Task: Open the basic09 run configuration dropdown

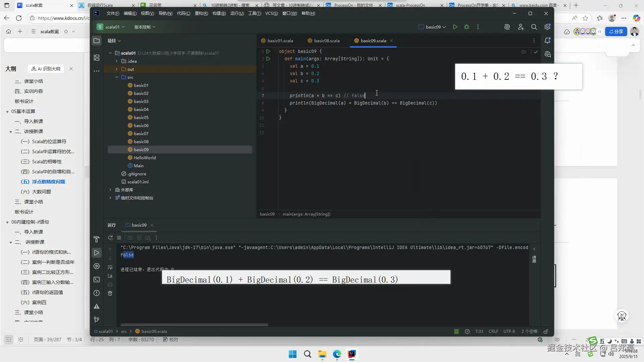Action: coord(435,27)
